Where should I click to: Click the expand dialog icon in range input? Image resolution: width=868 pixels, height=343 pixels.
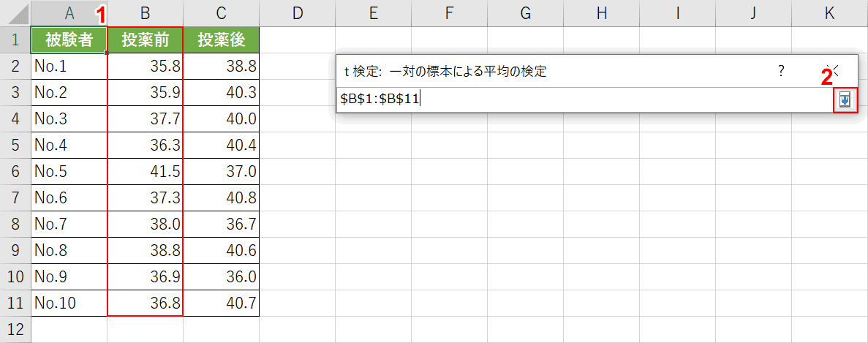[x=845, y=100]
